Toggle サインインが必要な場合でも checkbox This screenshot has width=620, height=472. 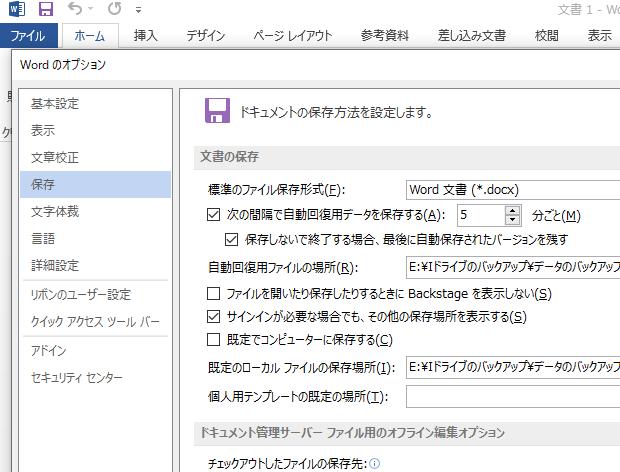(213, 317)
